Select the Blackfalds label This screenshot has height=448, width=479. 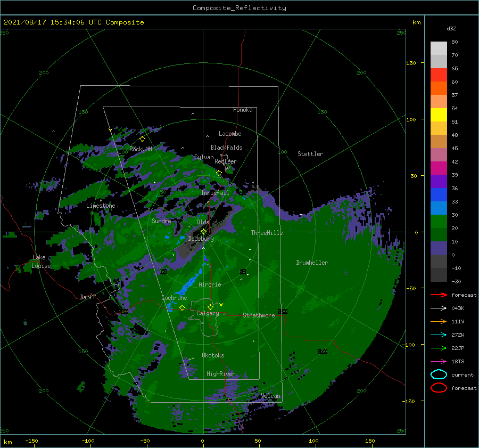click(x=226, y=148)
